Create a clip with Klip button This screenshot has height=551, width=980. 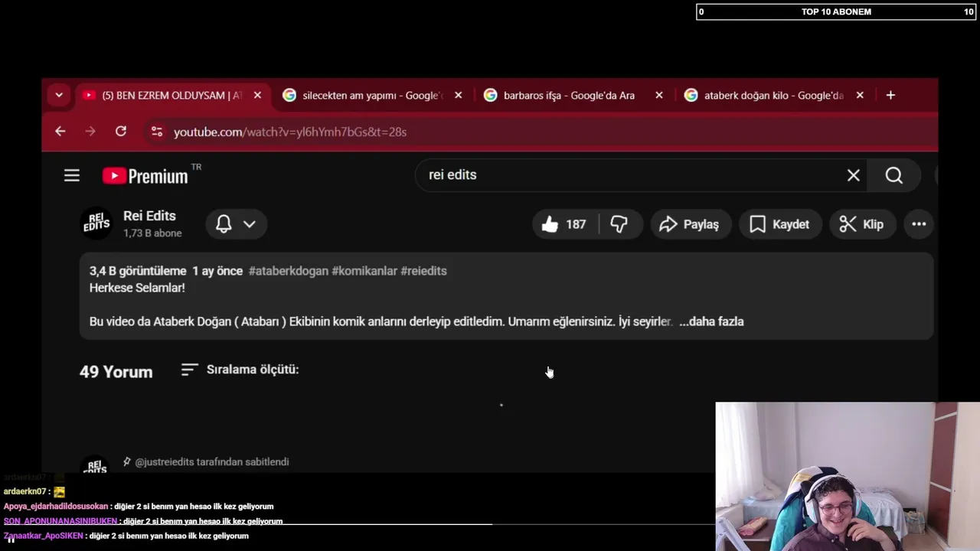coord(862,224)
